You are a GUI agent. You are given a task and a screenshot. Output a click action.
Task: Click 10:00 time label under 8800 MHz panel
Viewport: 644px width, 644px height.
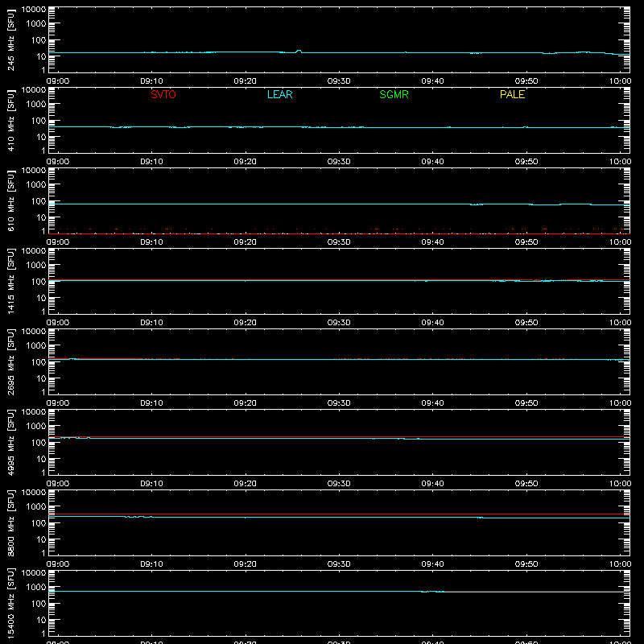(x=620, y=564)
